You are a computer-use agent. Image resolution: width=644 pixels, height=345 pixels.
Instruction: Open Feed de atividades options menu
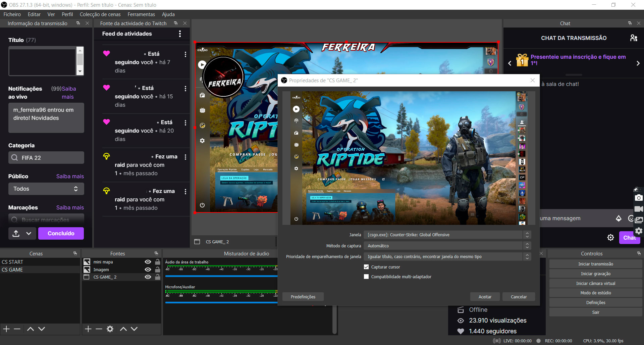pyautogui.click(x=180, y=34)
